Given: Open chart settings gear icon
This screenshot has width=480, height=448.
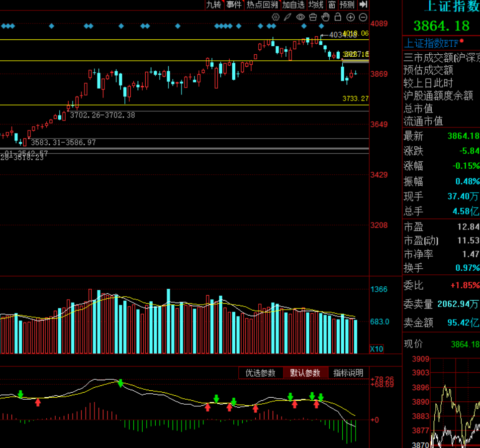Looking at the screenshot, I should [x=276, y=17].
